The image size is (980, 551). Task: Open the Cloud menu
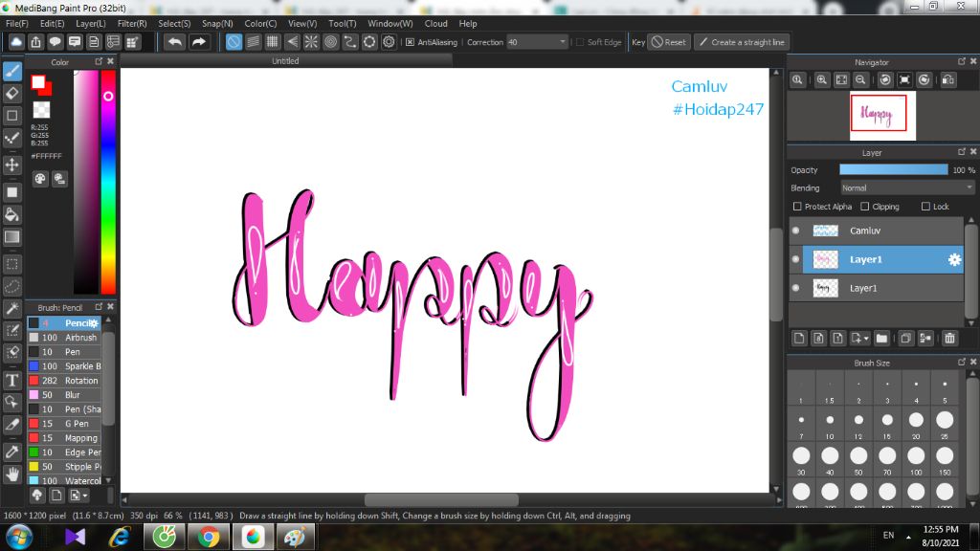pos(435,23)
